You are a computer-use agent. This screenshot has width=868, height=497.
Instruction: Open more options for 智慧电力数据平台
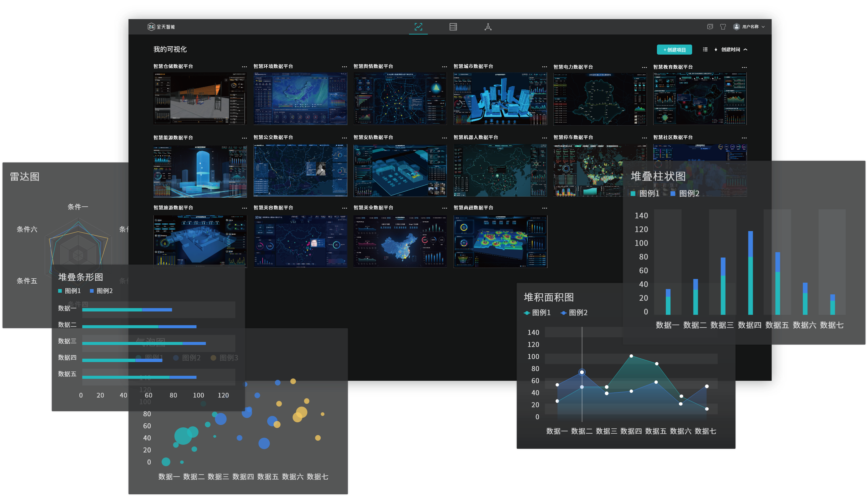pos(644,67)
